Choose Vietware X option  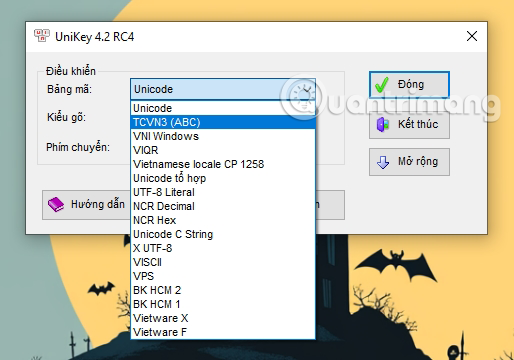(223, 318)
